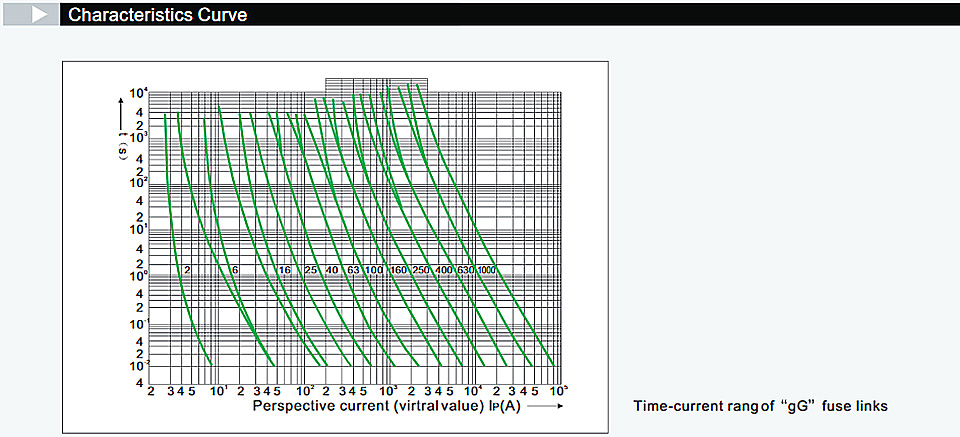This screenshot has width=960, height=437.
Task: Click the (s) time axis label
Action: 122,148
